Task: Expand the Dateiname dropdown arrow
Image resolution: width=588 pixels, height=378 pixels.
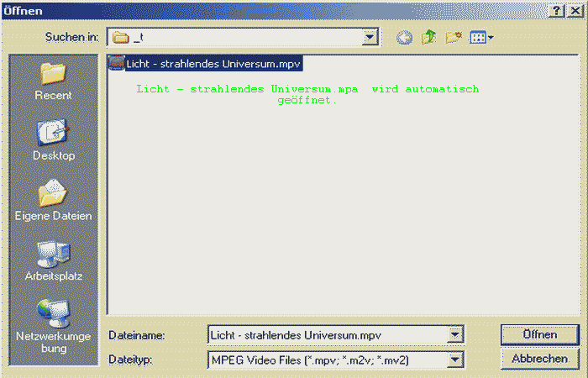Action: (456, 334)
